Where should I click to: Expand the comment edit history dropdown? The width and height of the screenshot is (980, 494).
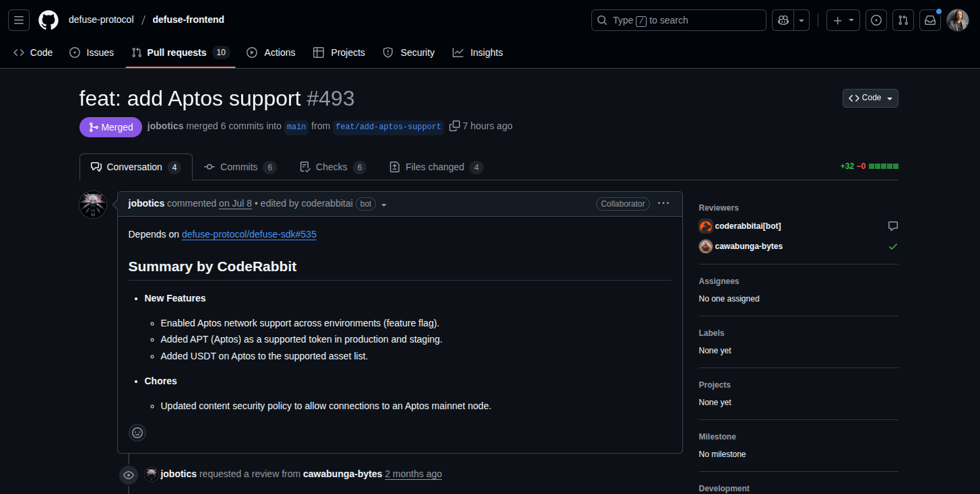384,205
